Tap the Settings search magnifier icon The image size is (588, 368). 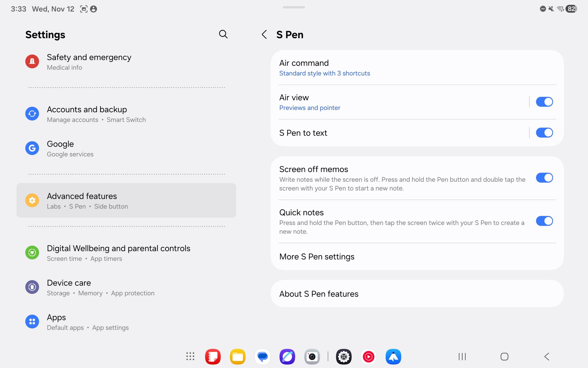point(223,34)
